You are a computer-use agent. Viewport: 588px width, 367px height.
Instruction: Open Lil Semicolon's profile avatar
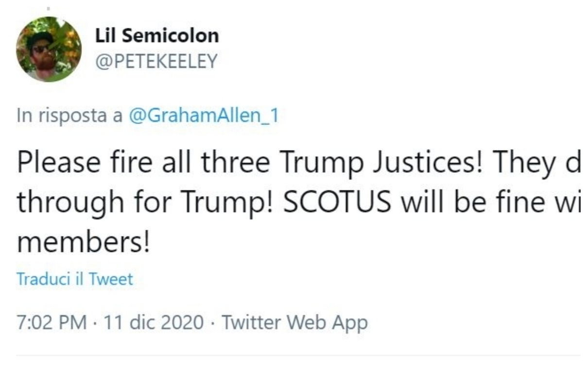tap(49, 49)
